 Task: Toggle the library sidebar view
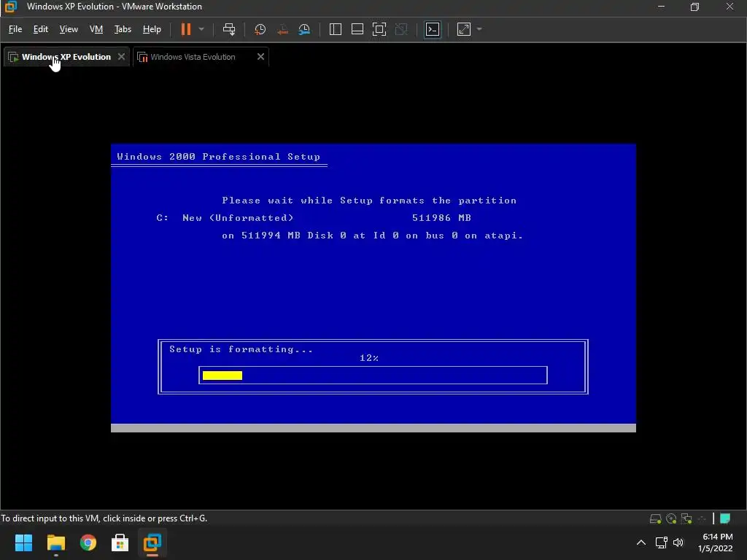click(336, 29)
